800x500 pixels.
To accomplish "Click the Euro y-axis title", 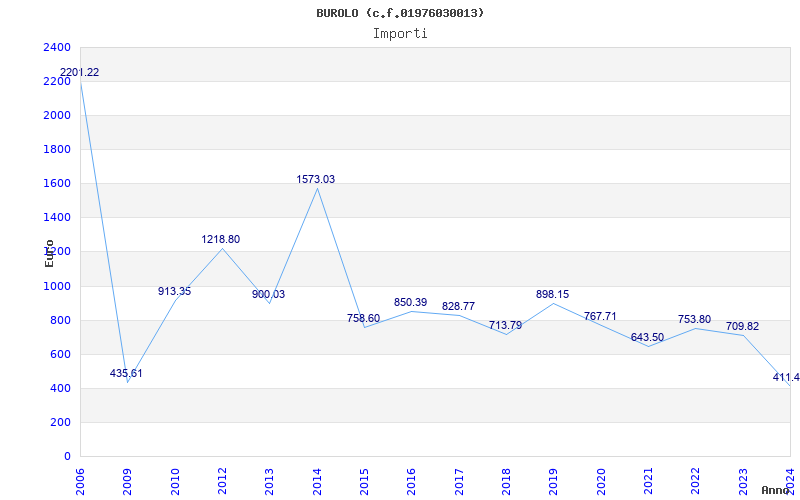I will (49, 253).
